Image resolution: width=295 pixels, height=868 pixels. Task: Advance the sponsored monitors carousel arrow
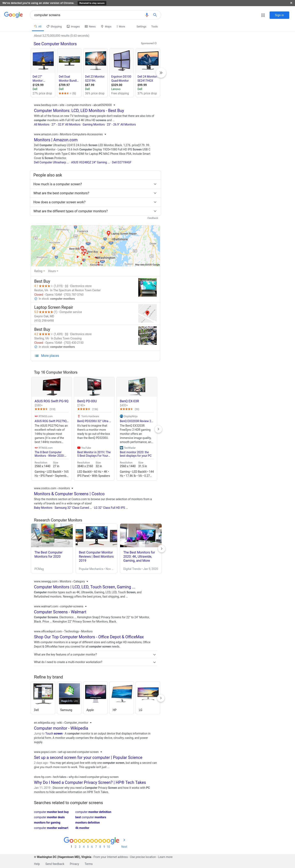[161, 73]
